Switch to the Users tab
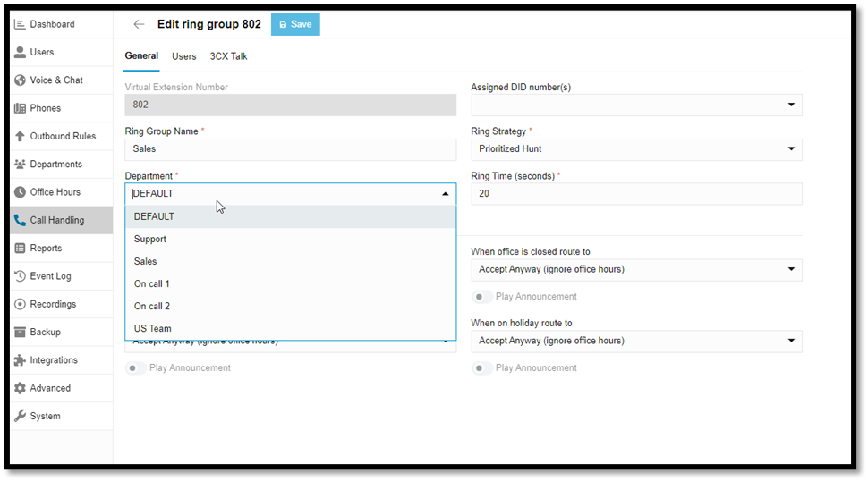 pyautogui.click(x=183, y=56)
